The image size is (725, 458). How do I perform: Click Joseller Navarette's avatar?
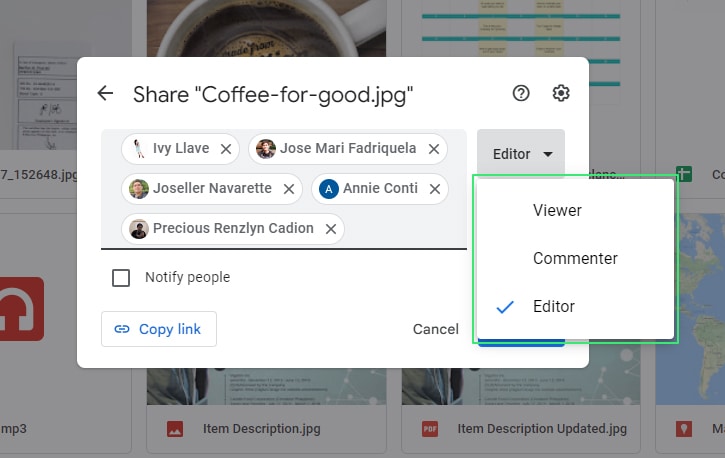tap(139, 189)
